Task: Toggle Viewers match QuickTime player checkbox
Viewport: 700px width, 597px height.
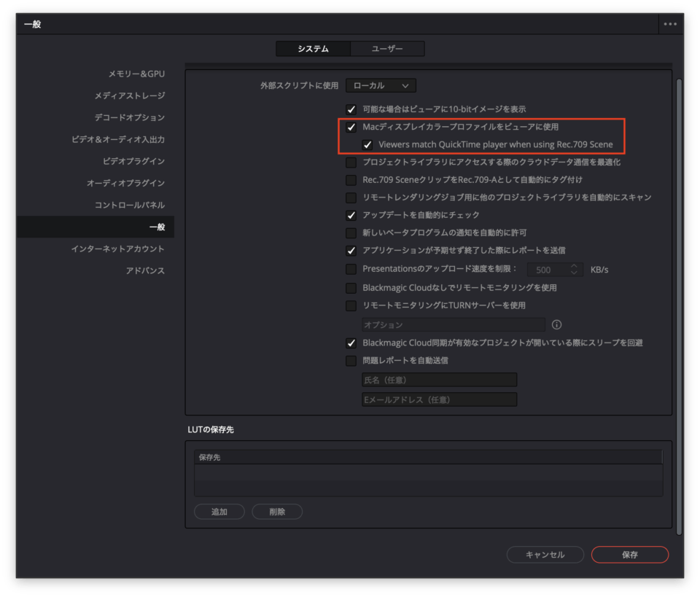Action: [x=367, y=144]
